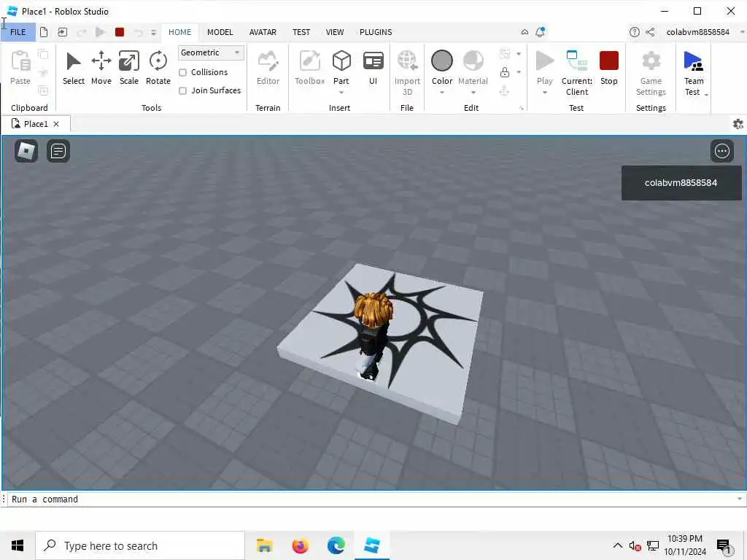
Task: Open File Explorer from the taskbar
Action: 264,545
